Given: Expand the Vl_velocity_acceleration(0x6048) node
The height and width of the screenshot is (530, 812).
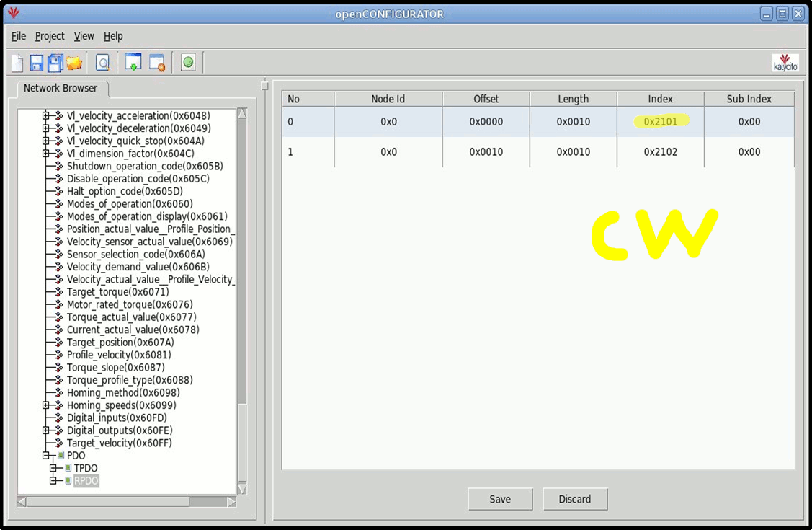Looking at the screenshot, I should (x=45, y=115).
